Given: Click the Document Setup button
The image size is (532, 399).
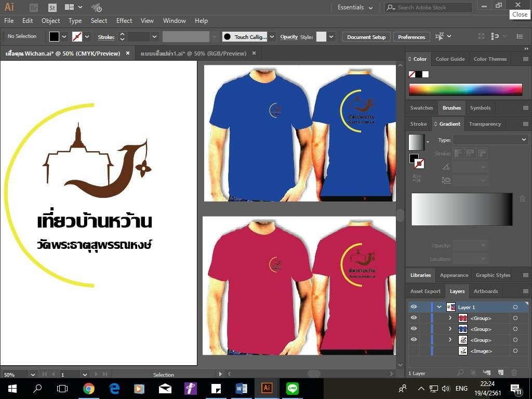Looking at the screenshot, I should (x=366, y=37).
